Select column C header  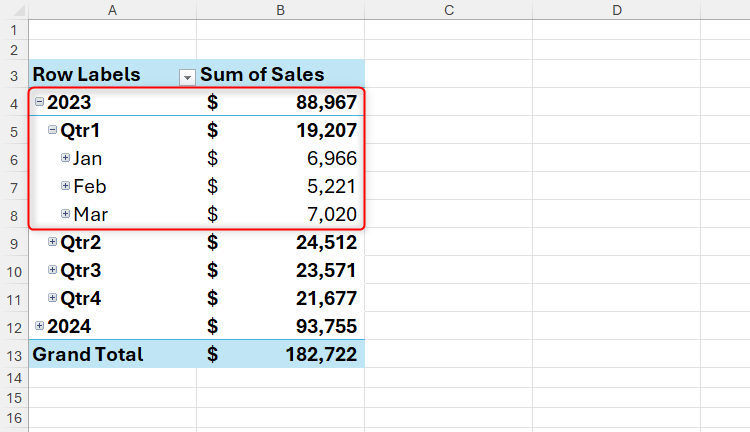pyautogui.click(x=448, y=10)
